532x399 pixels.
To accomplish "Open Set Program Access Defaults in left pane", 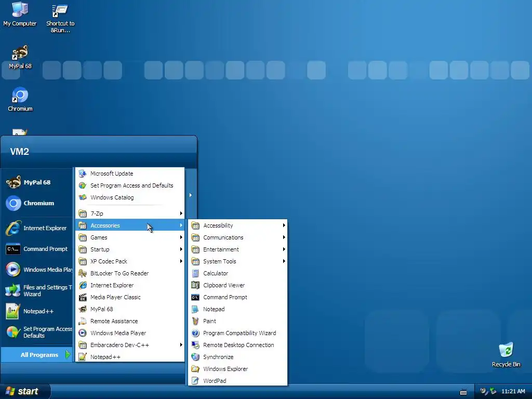I will tap(37, 332).
